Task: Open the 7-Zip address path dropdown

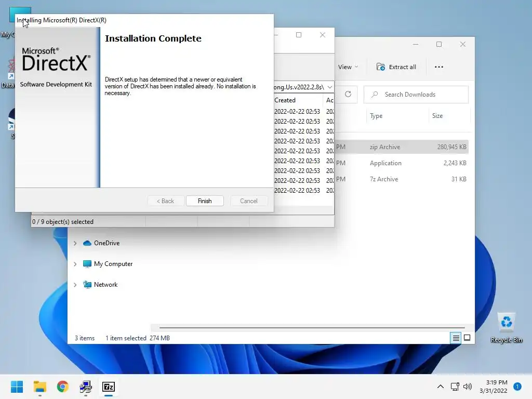Action: tap(330, 87)
